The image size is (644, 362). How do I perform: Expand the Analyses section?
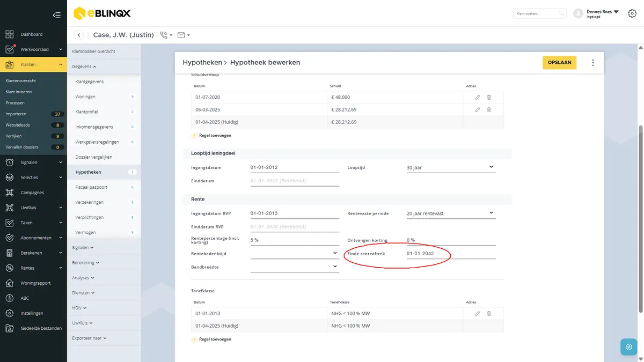[83, 278]
